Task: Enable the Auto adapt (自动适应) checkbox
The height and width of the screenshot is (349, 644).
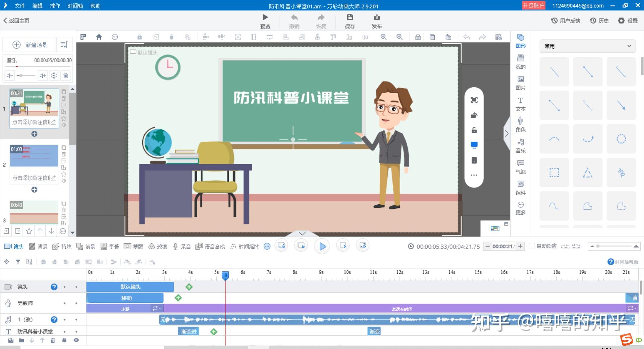Action: (532, 246)
